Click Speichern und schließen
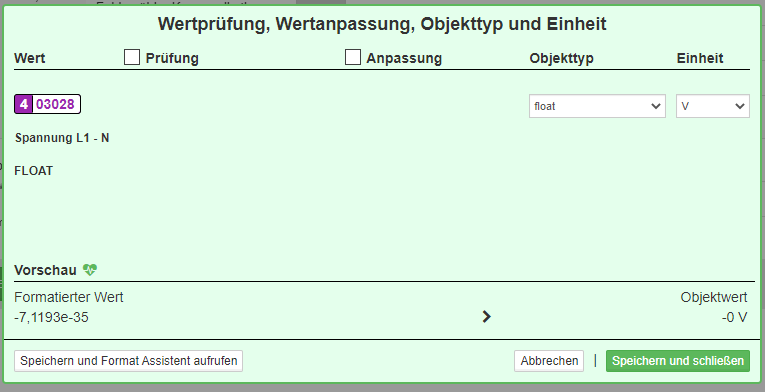The height and width of the screenshot is (392, 765). coord(678,361)
